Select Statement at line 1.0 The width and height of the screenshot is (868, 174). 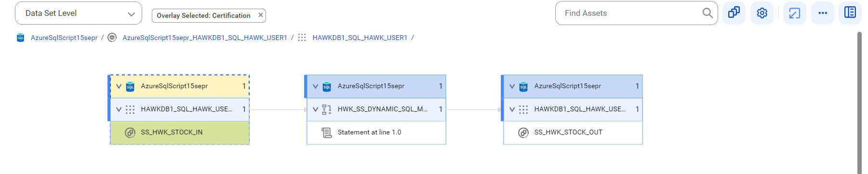(376, 133)
